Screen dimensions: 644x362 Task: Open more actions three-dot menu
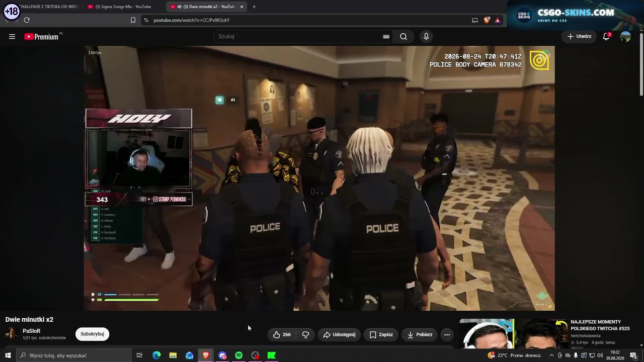447,334
